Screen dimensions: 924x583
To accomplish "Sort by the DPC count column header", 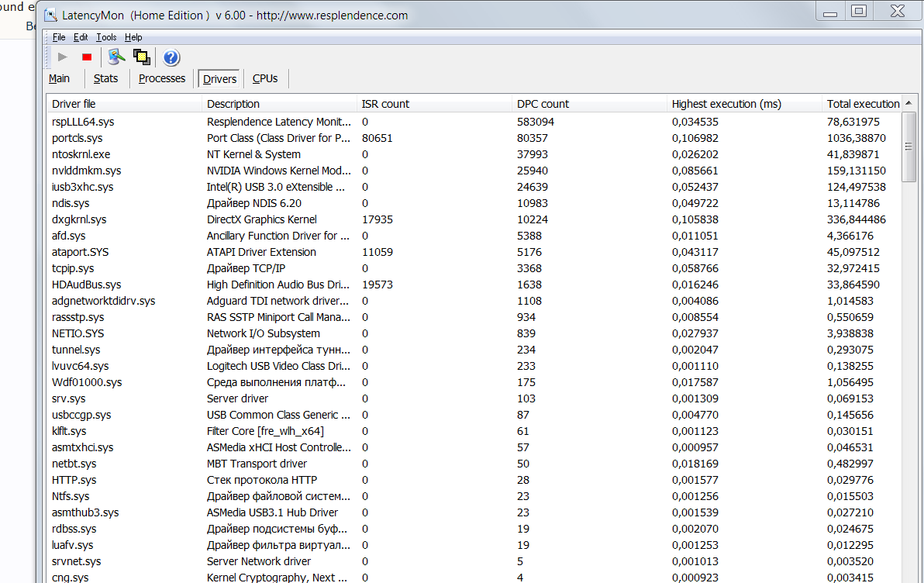I will (x=589, y=104).
